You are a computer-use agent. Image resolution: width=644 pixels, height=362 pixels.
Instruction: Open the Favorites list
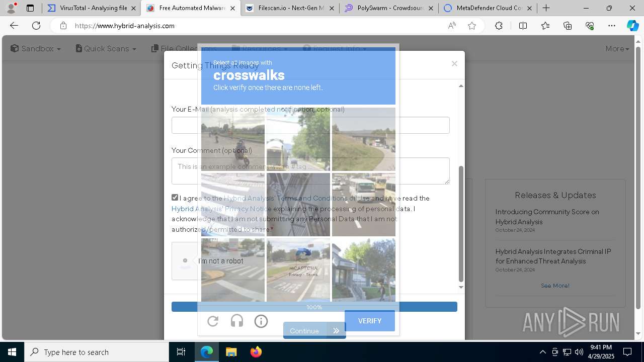[545, 26]
